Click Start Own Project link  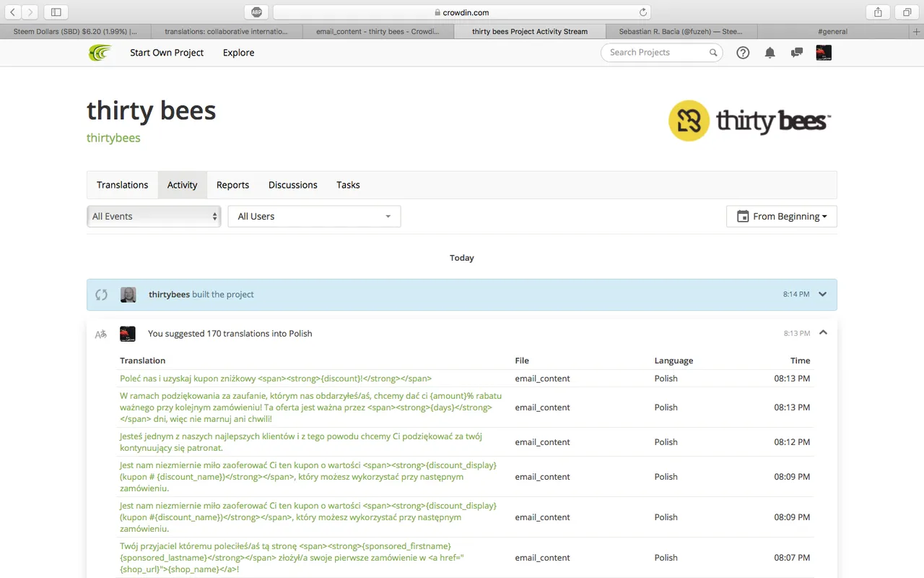pos(167,53)
